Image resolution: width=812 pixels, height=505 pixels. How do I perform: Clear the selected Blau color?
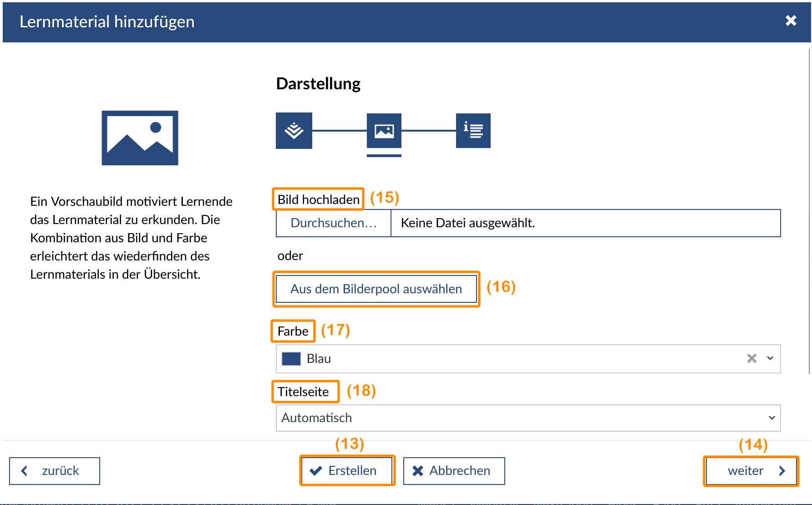(751, 358)
